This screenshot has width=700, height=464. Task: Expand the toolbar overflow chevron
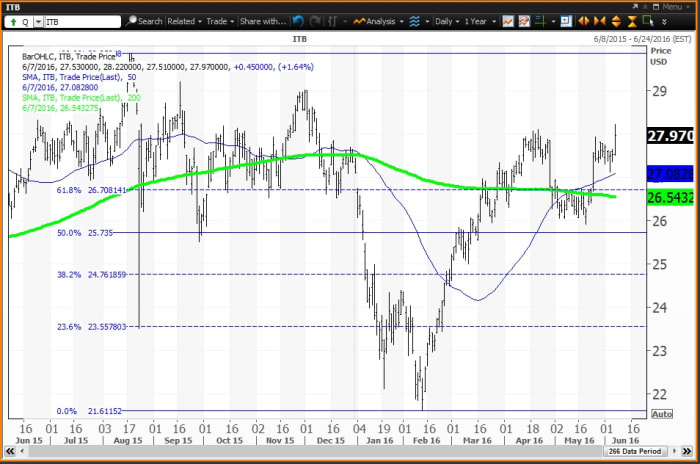664,21
